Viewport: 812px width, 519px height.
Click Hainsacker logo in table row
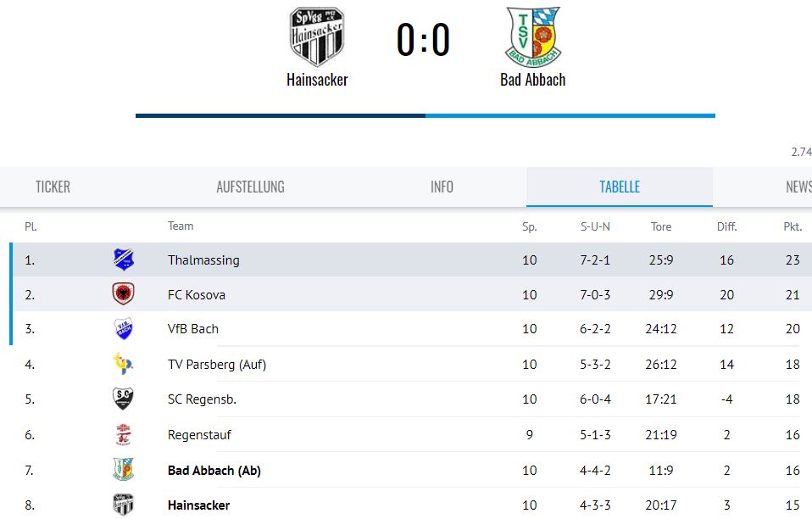point(123,505)
